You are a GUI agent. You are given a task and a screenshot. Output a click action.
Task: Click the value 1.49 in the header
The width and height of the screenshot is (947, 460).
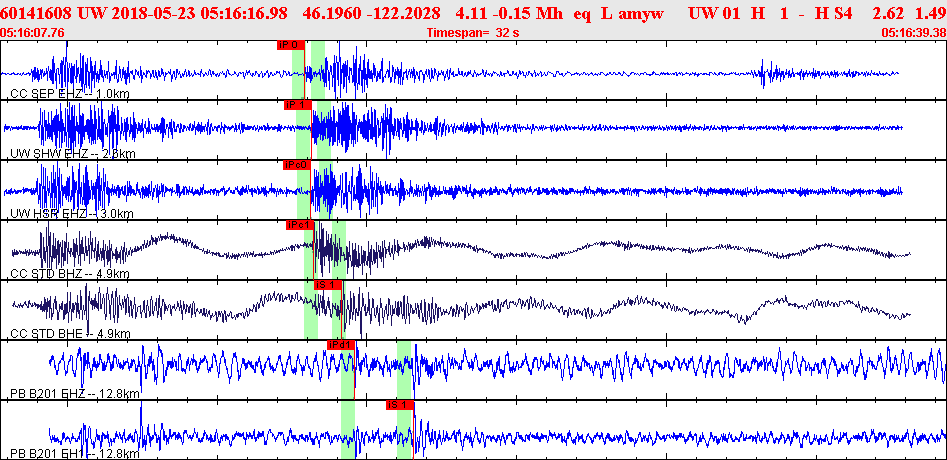point(931,13)
